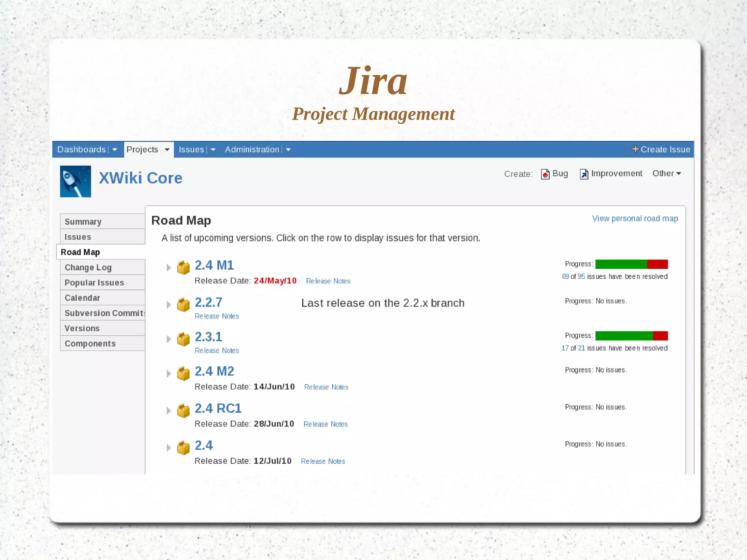This screenshot has height=560, width=747.
Task: Open the Versions sidebar tab
Action: pyautogui.click(x=82, y=328)
